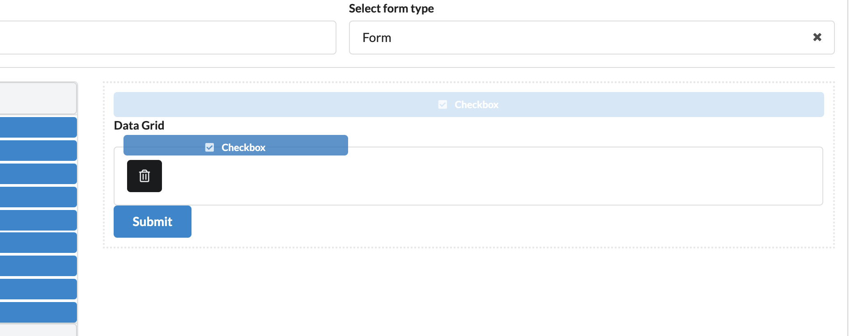Image resolution: width=868 pixels, height=336 pixels.
Task: Click a middle blue component button in the sidebar
Action: point(38,220)
